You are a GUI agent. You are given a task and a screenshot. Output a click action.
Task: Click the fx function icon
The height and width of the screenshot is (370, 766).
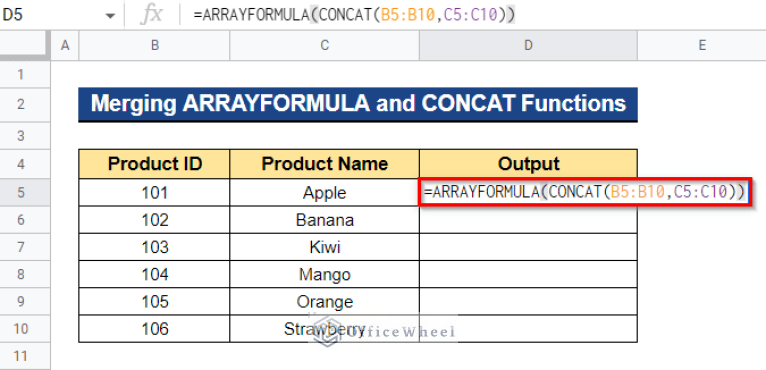click(x=151, y=15)
